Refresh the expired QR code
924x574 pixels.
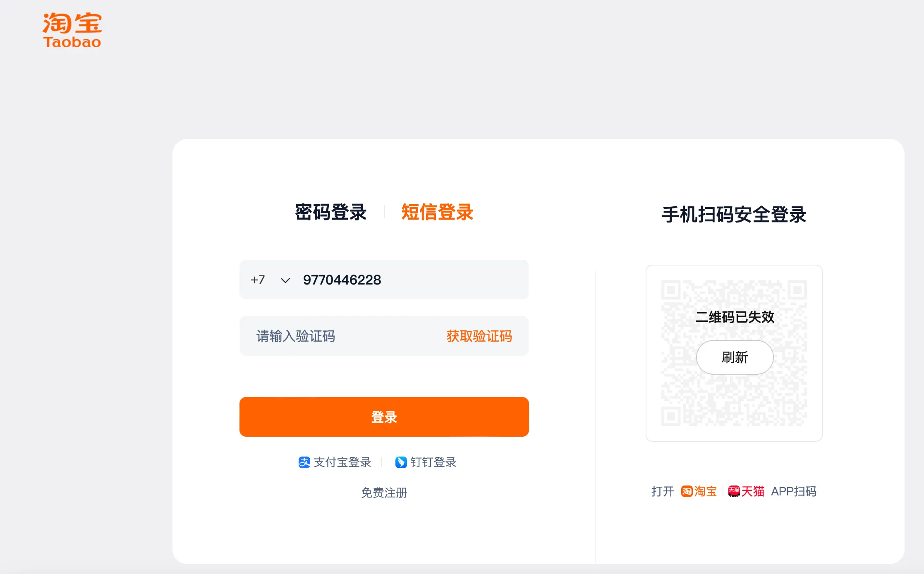tap(735, 357)
